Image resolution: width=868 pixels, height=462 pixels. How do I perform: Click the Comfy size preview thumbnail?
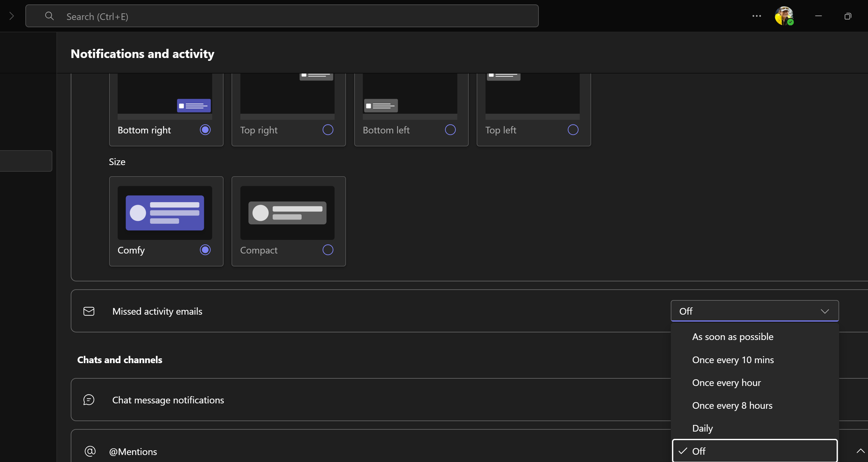[x=165, y=213]
